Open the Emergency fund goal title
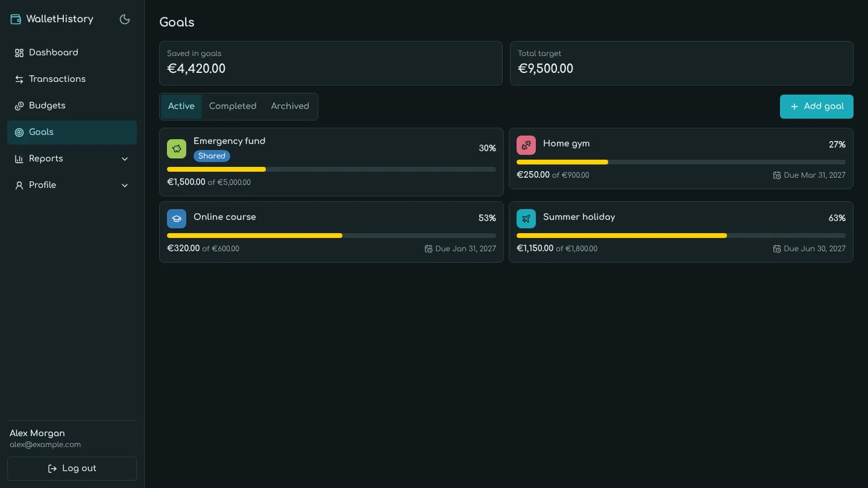The image size is (868, 488). (230, 141)
